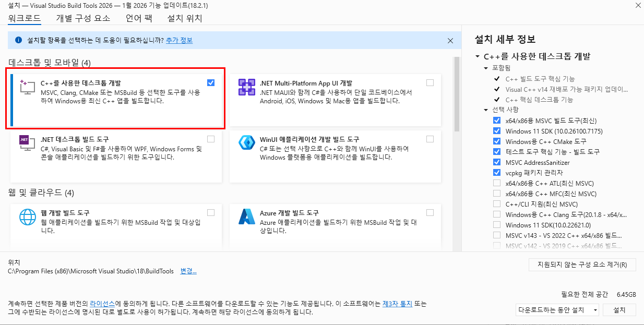Disable MSVC AddressSanitizer component
Image resolution: width=644 pixels, height=325 pixels.
(x=496, y=162)
